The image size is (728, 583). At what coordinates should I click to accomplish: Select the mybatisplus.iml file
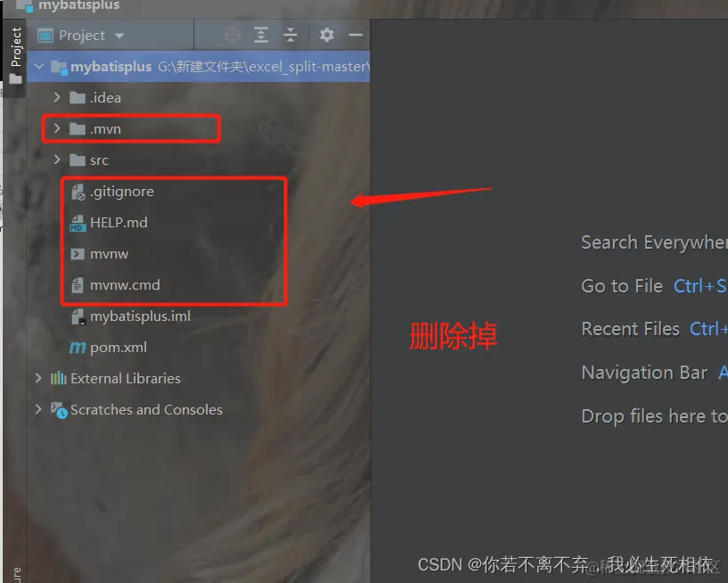tap(140, 316)
